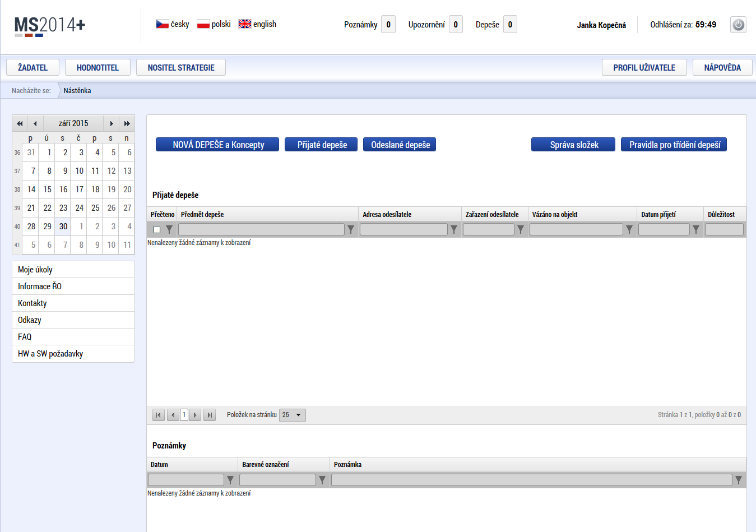Click the Barevné označení filter field
Screen dimensions: 756x532
pos(277,480)
